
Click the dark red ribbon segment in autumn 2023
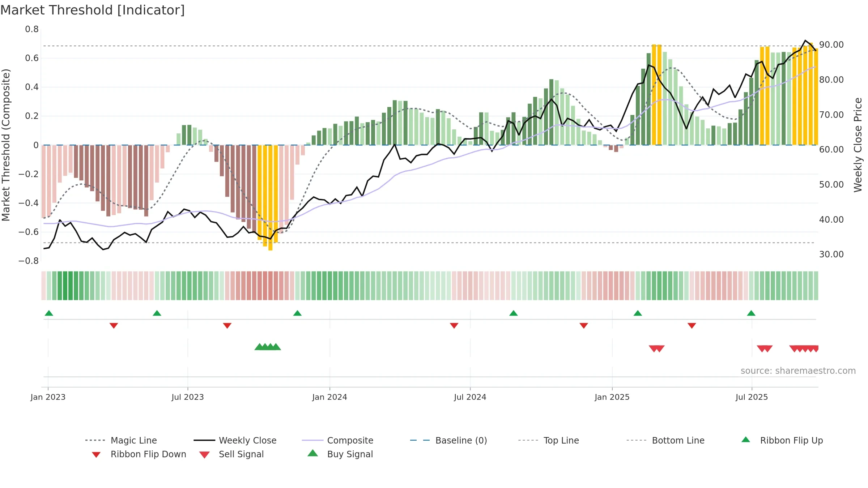(x=271, y=286)
